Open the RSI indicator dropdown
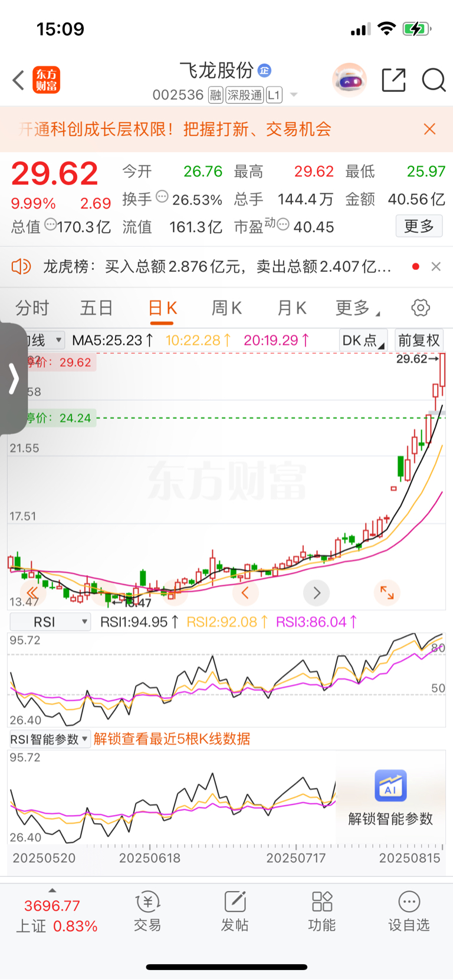The height and width of the screenshot is (980, 453). pos(50,622)
